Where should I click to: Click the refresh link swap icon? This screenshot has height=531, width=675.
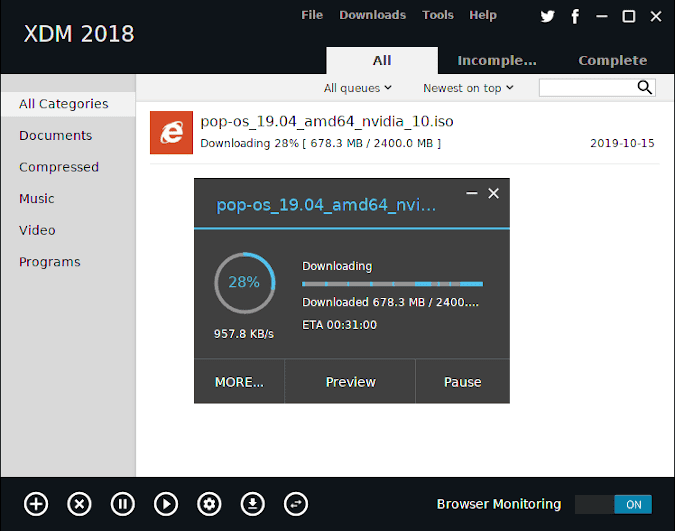[296, 503]
